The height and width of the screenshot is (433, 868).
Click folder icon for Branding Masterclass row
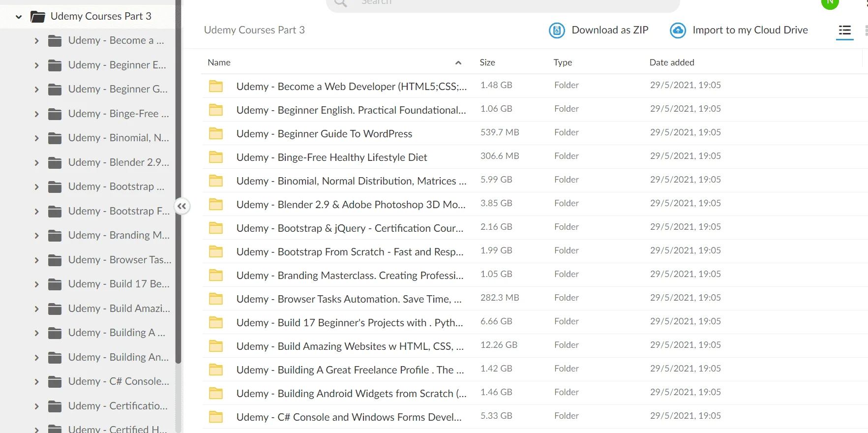point(216,275)
